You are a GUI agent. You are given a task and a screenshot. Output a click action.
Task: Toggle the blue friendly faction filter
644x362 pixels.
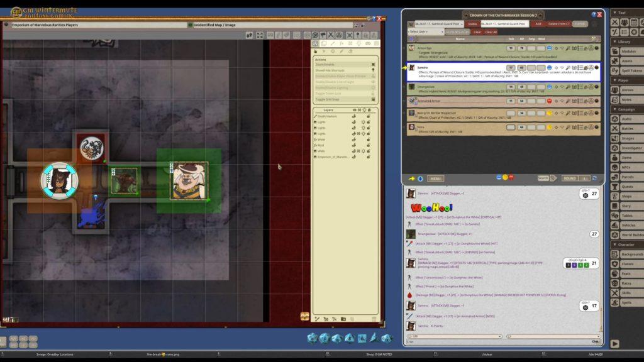(499, 177)
